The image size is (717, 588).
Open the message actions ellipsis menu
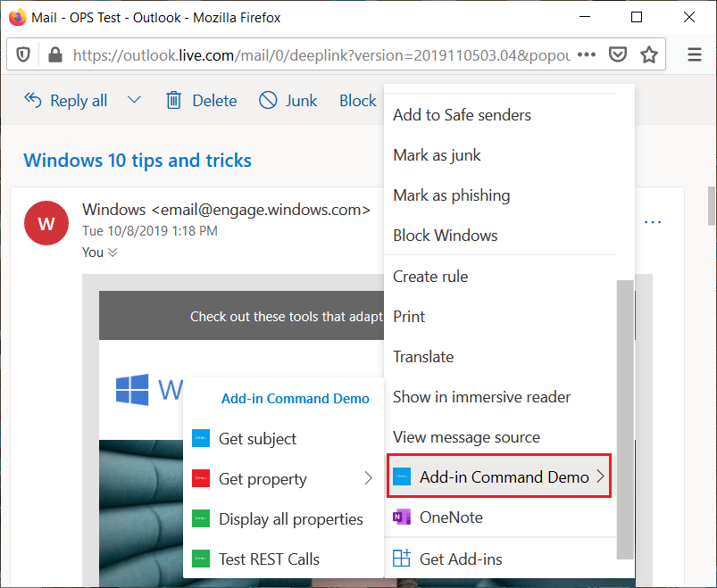pyautogui.click(x=653, y=221)
